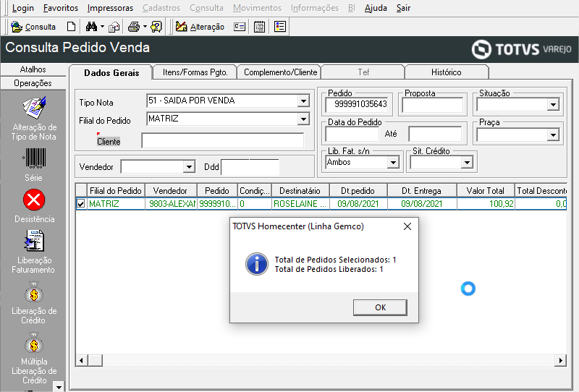Expand the Sit. Crédito dropdown

[x=467, y=162]
